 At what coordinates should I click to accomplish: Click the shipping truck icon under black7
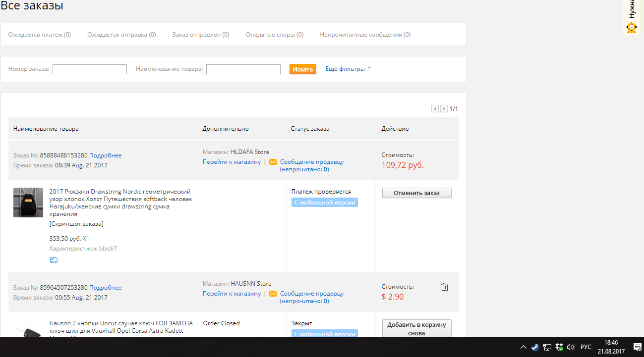coord(54,260)
